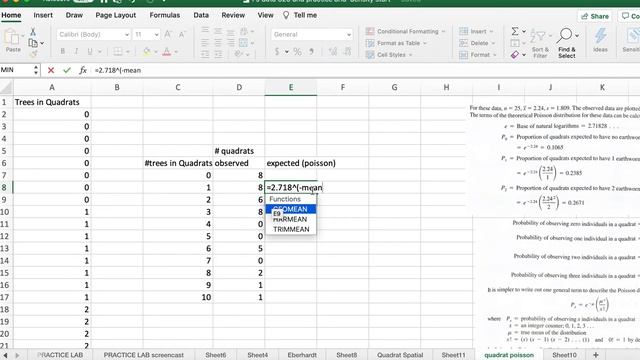The image size is (640, 360).
Task: Open the Formulas ribbon tab
Action: (164, 15)
